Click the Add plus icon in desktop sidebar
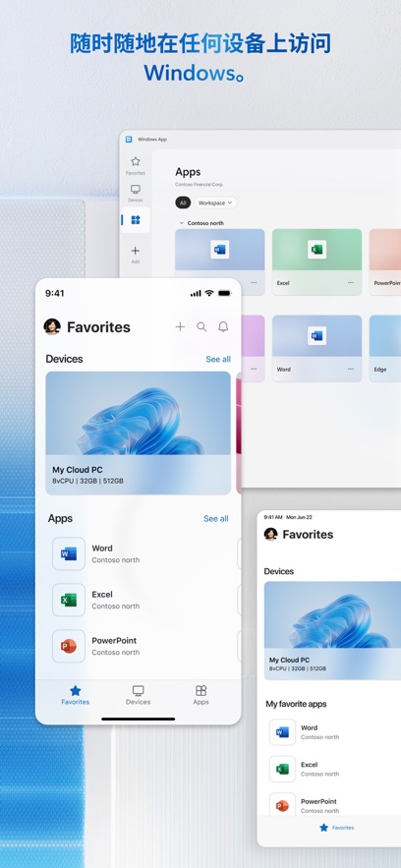 135,255
